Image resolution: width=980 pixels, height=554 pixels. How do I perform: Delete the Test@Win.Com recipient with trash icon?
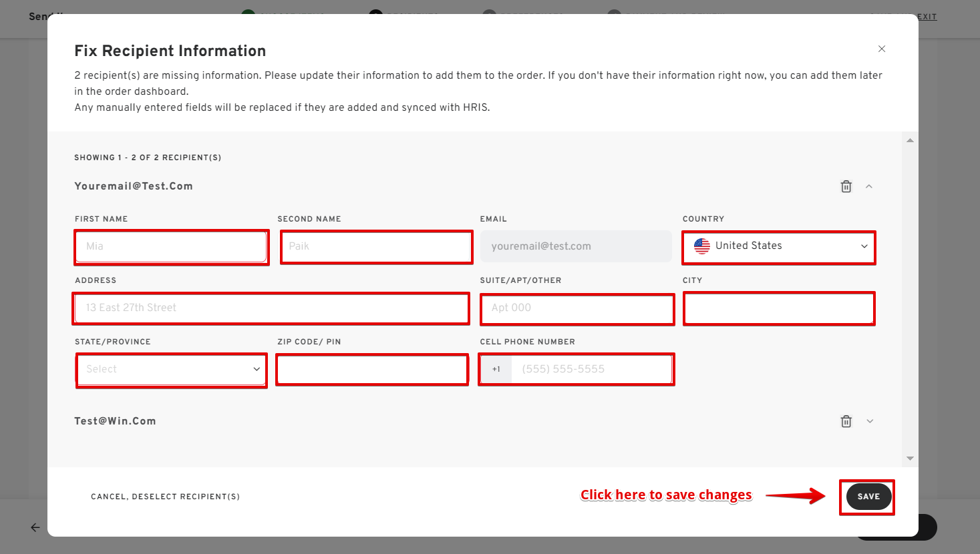(x=846, y=421)
